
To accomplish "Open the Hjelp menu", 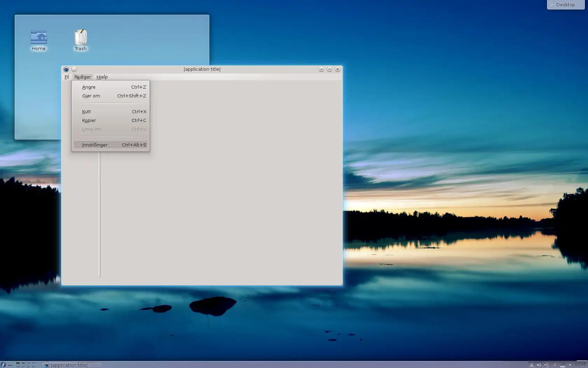I will 102,77.
